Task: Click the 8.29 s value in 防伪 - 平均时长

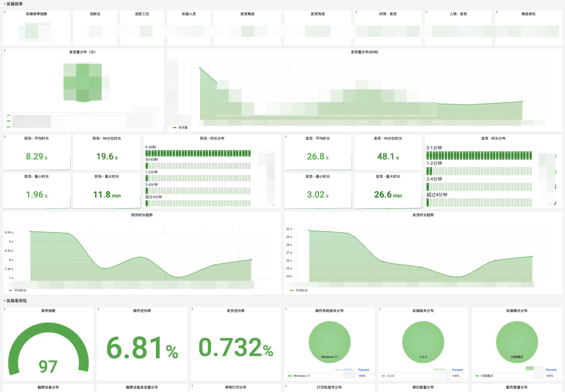Action: click(x=37, y=156)
